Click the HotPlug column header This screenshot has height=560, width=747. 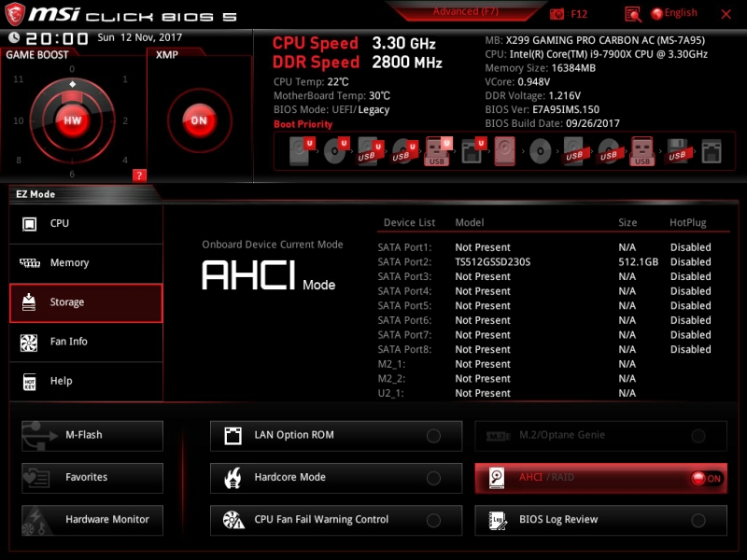coord(687,223)
